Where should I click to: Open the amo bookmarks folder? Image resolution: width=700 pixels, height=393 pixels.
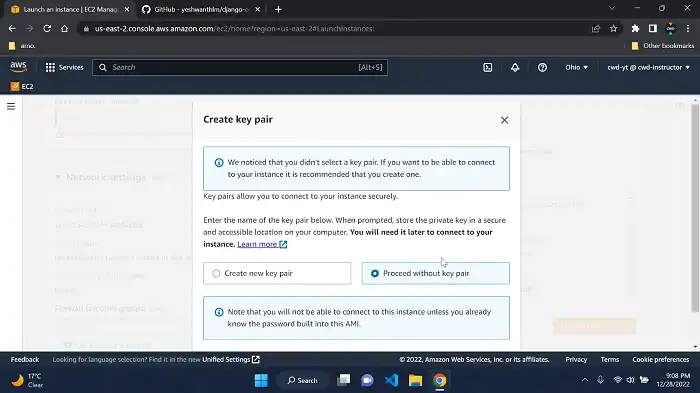(x=22, y=46)
